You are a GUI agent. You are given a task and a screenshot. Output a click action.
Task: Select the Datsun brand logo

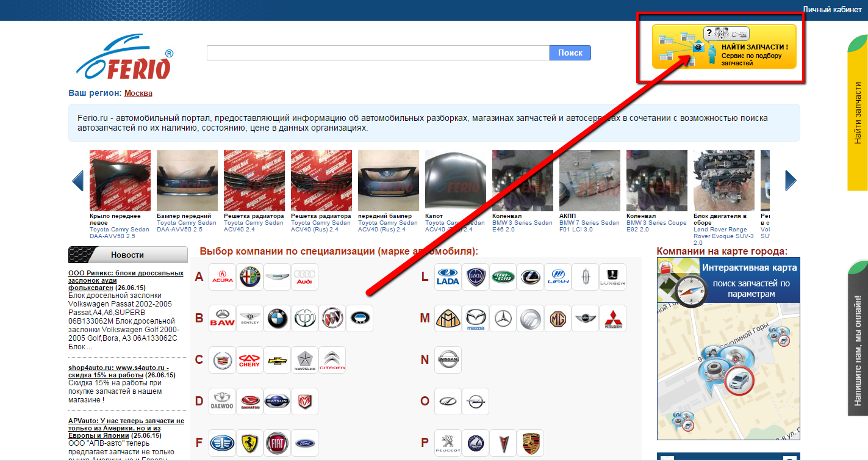(277, 402)
